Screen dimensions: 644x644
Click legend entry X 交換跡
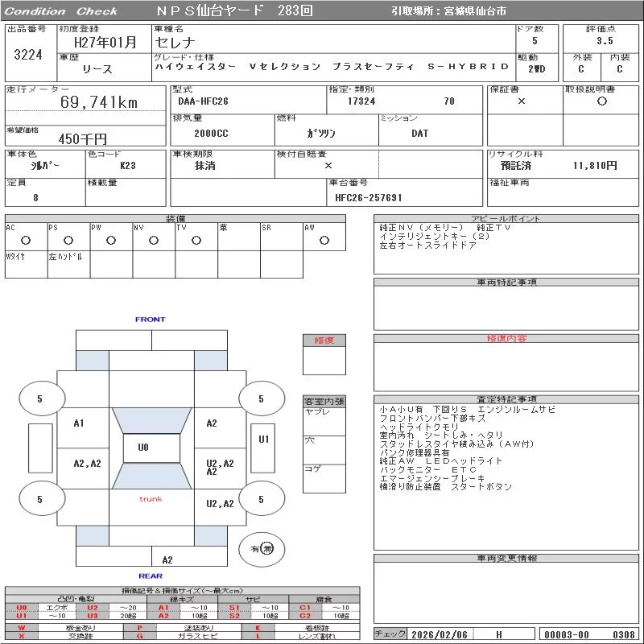64,636
